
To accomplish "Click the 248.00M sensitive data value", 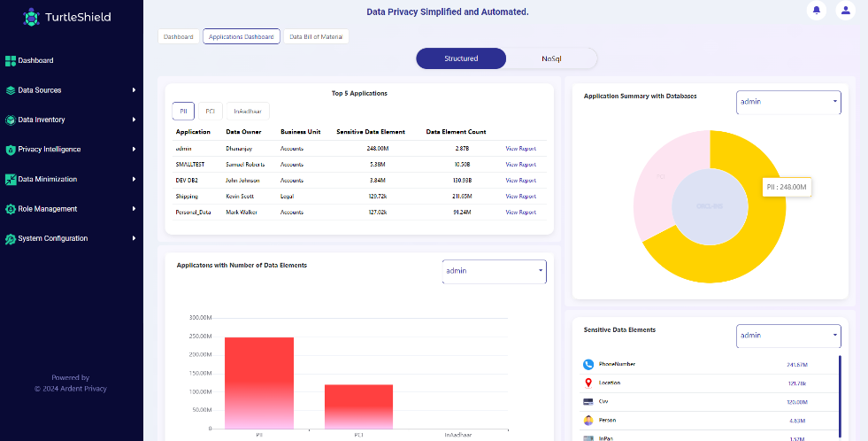I will coord(376,149).
